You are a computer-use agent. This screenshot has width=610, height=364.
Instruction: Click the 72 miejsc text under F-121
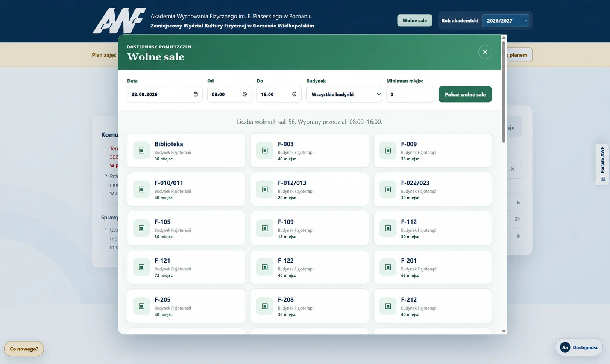pos(164,275)
